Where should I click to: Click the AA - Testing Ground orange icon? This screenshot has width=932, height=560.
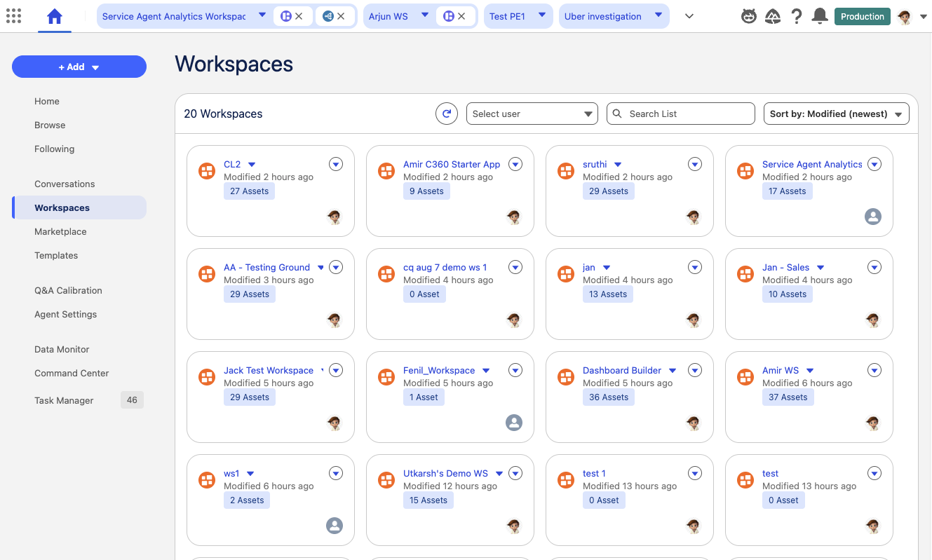[x=207, y=274]
